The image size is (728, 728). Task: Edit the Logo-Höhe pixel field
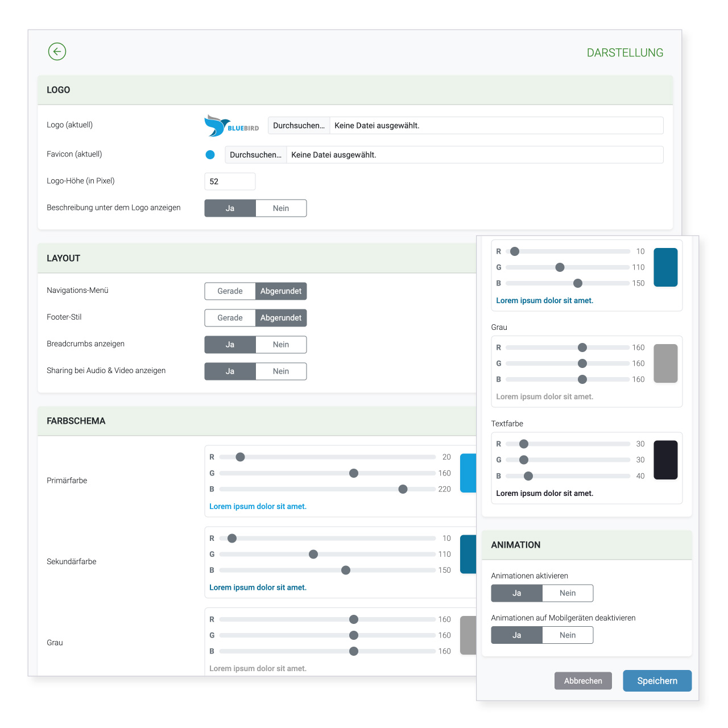click(230, 181)
